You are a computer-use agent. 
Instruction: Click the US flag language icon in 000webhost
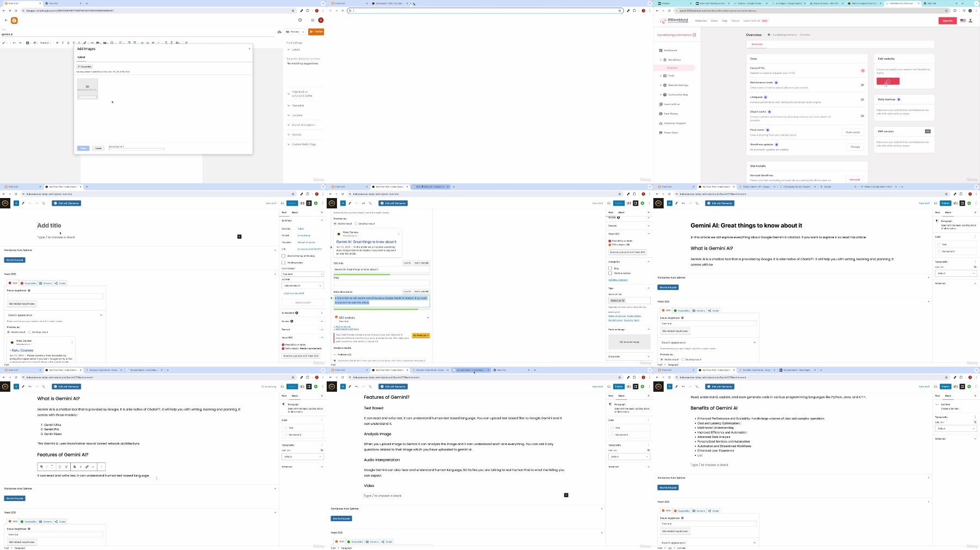coord(963,21)
